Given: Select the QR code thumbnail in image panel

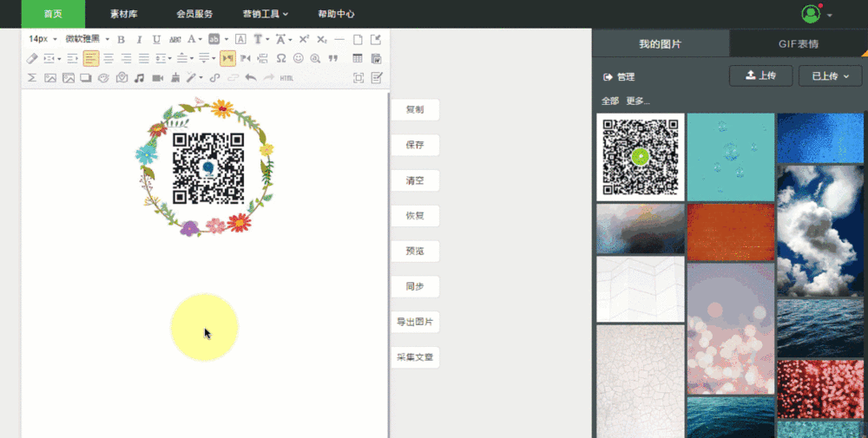Looking at the screenshot, I should (x=641, y=157).
